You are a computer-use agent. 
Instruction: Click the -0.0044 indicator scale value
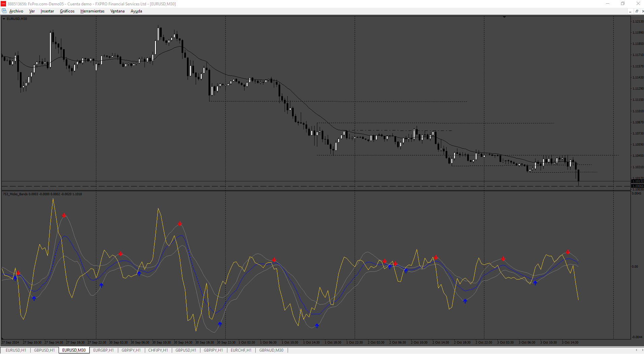pos(637,337)
